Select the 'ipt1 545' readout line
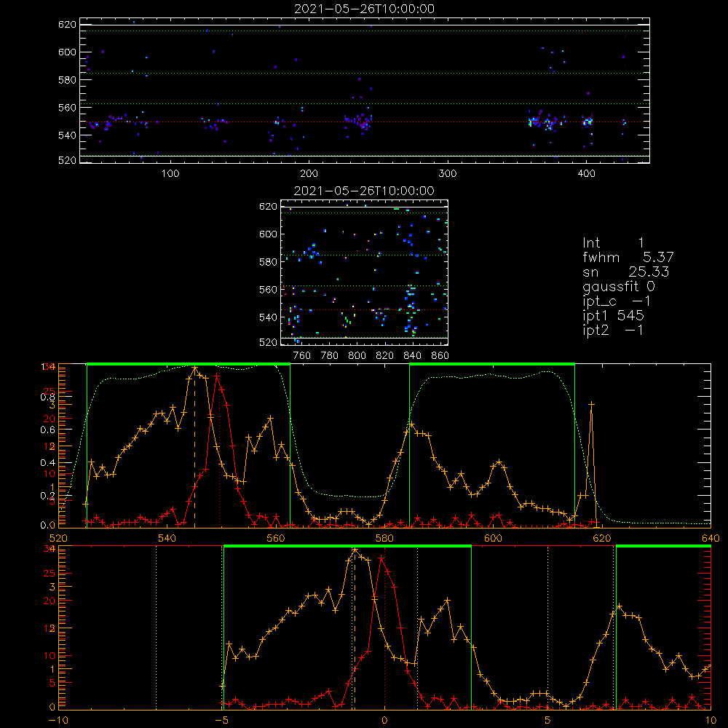Screen dimensions: 728x728 point(613,316)
